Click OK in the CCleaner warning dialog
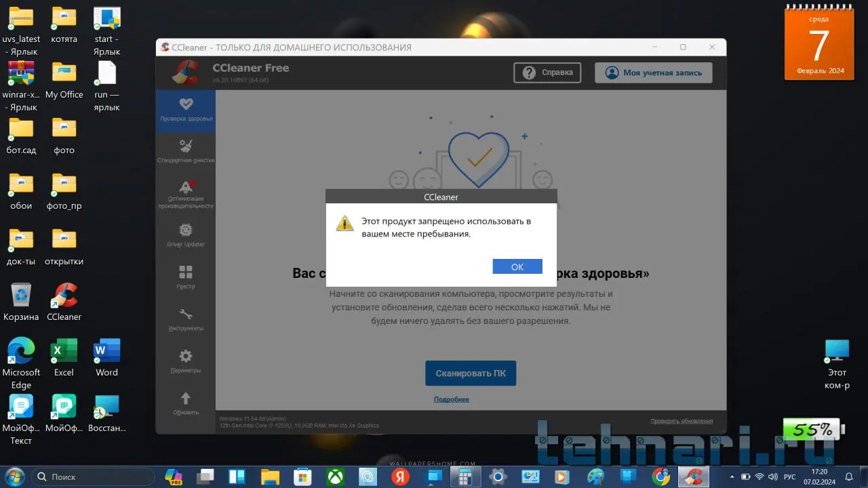The width and height of the screenshot is (868, 488). click(x=517, y=266)
